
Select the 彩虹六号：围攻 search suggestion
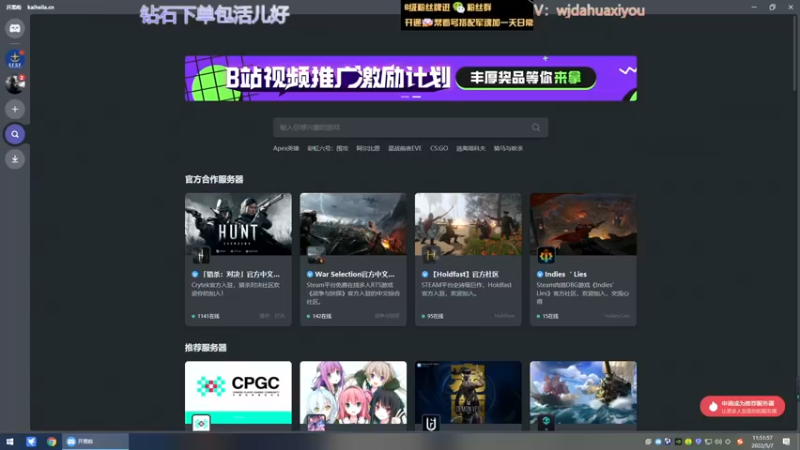(328, 148)
